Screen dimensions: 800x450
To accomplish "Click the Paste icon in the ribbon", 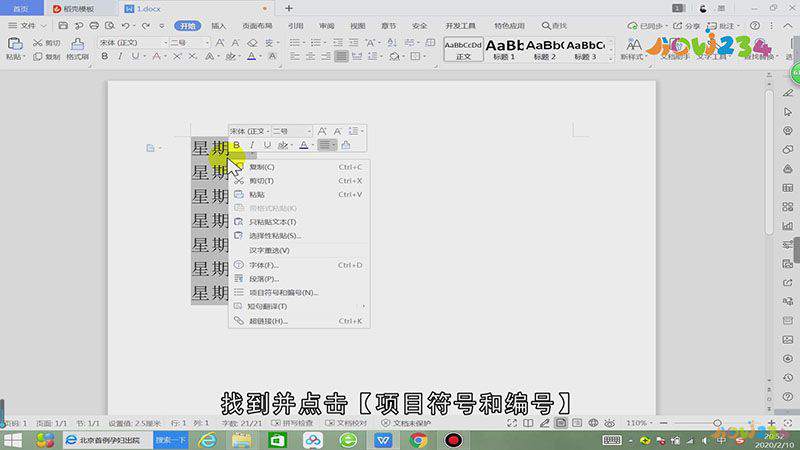I will (15, 44).
